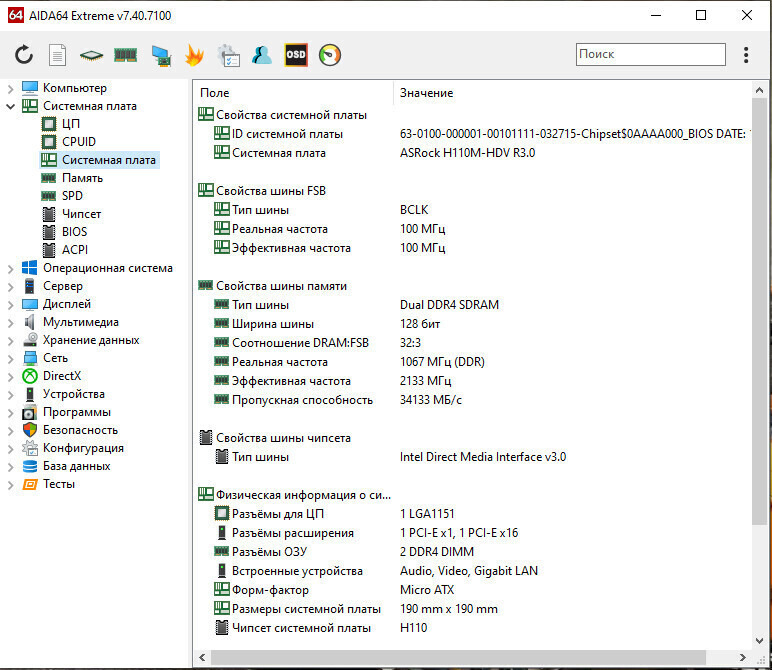Image resolution: width=772 pixels, height=670 pixels.
Task: Click the gauge speedometer toolbar icon
Action: point(329,55)
